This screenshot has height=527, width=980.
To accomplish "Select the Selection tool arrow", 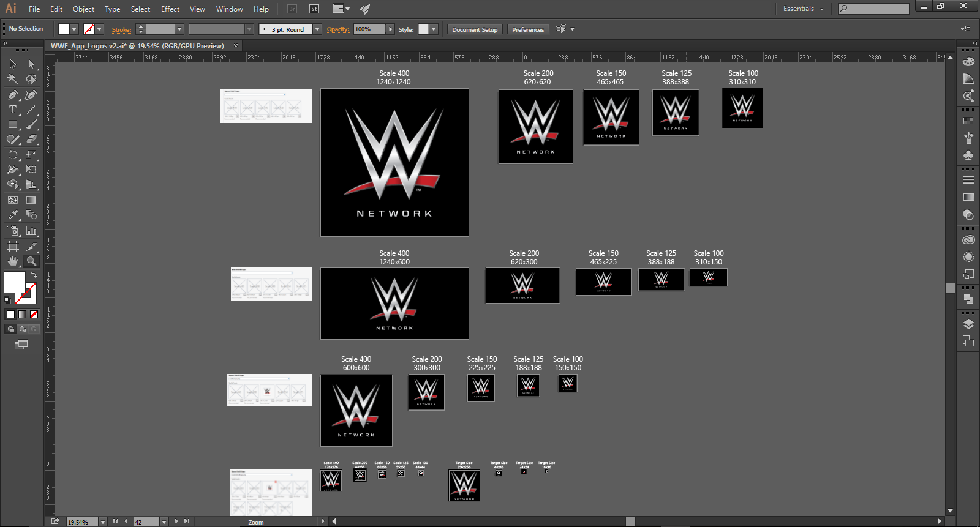I will click(x=13, y=64).
